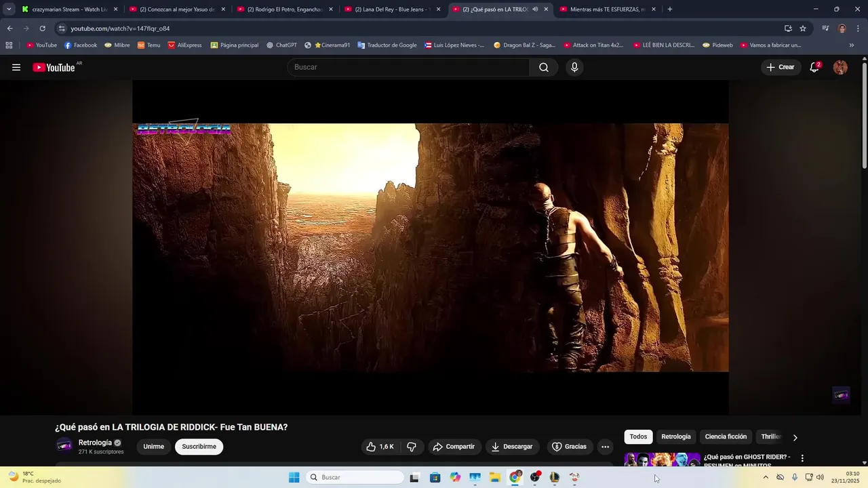Click the Chrome address bar URL
The width and height of the screenshot is (868, 488).
tap(120, 28)
